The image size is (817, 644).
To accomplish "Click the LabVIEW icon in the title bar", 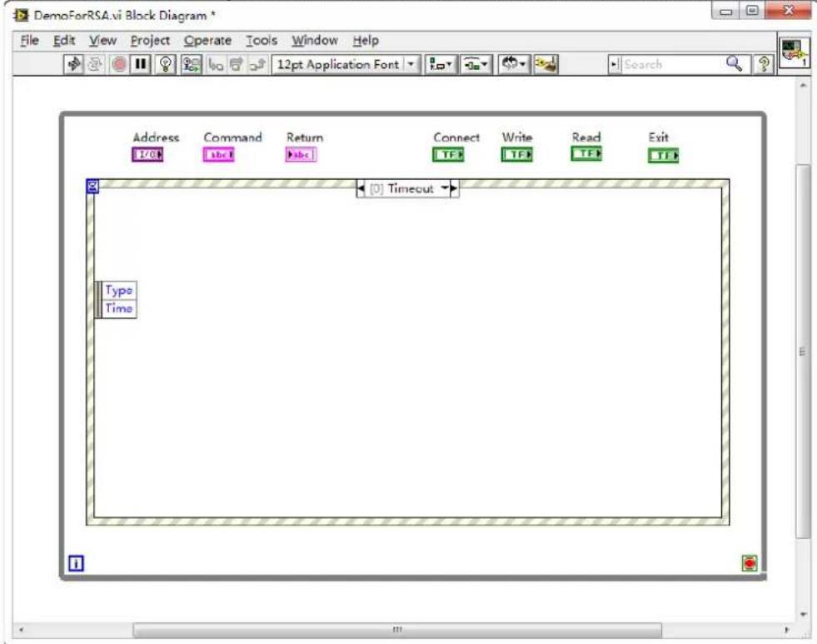I will [x=21, y=15].
